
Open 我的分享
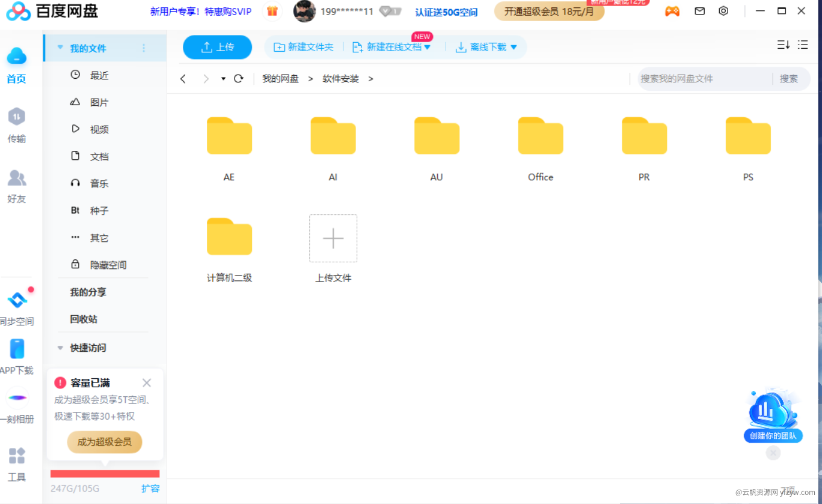88,292
